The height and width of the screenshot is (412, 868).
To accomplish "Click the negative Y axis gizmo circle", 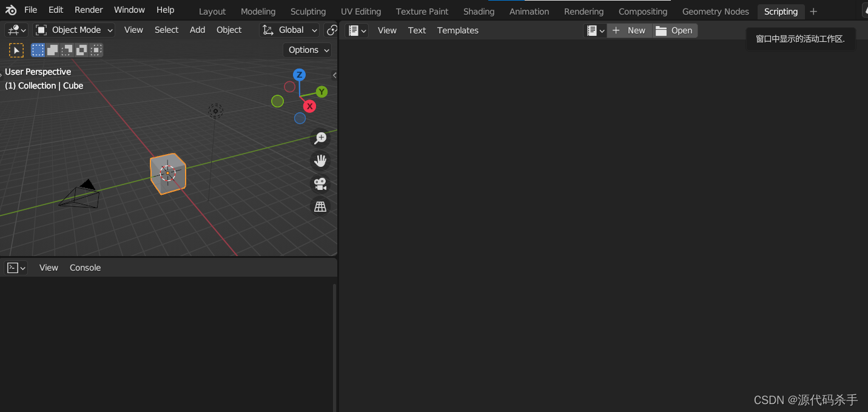I will click(277, 101).
